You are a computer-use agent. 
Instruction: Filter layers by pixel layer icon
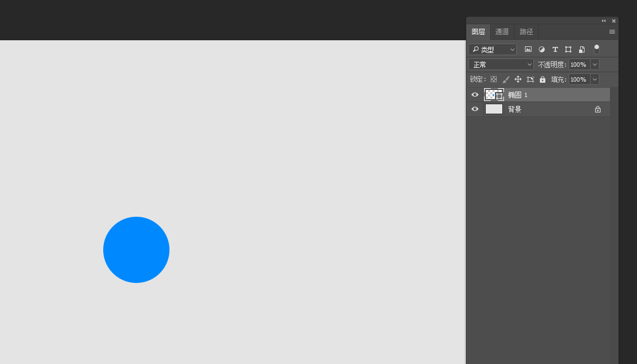(528, 49)
